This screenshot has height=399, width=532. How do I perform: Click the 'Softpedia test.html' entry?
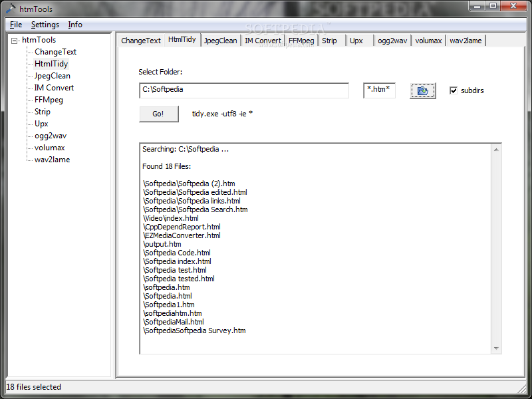coord(175,270)
